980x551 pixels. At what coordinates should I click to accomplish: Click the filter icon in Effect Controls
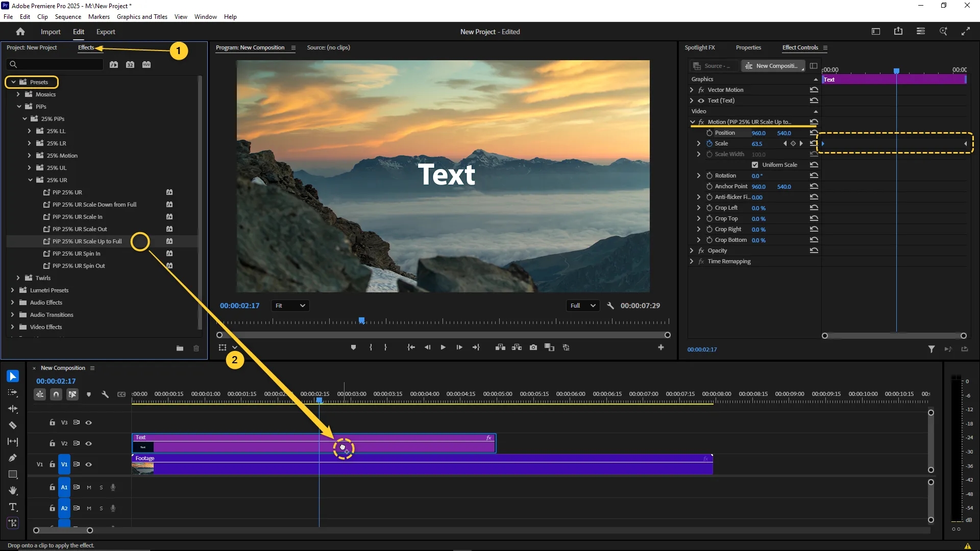(x=932, y=349)
